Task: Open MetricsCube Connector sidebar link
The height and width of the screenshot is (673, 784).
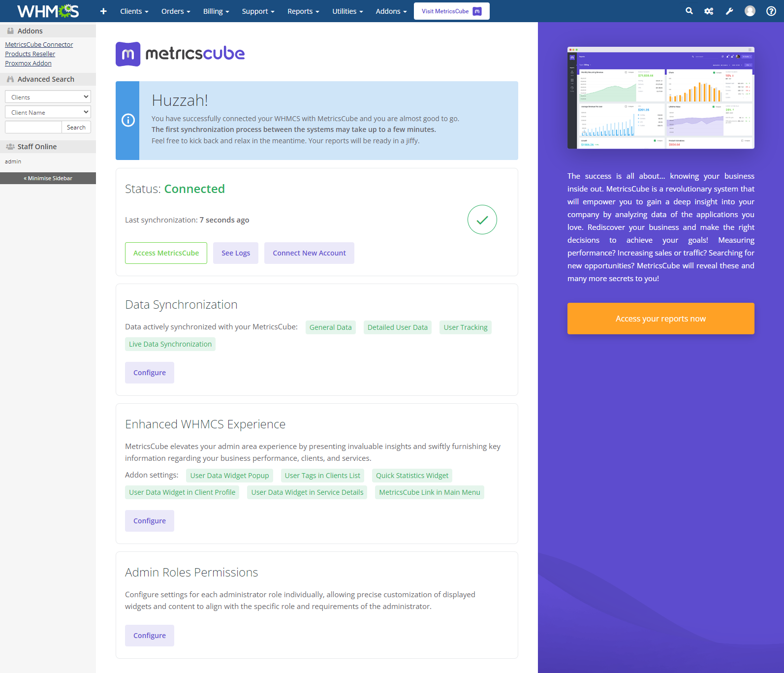Action: [x=39, y=44]
